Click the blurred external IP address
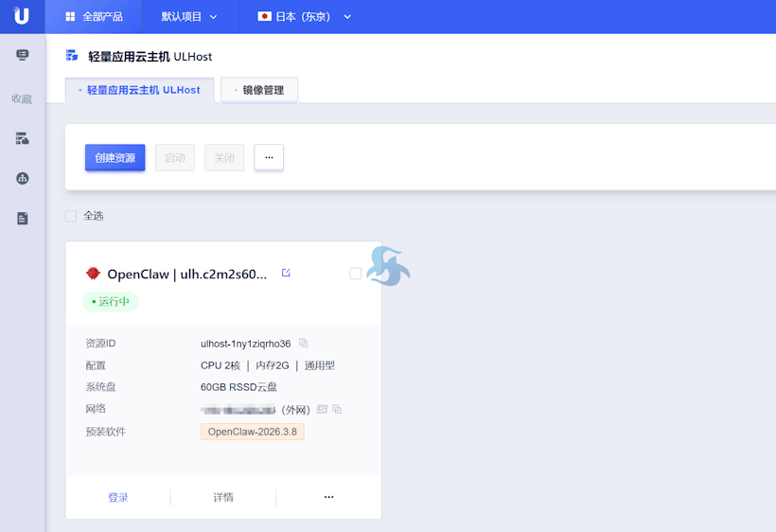776x532 pixels. click(238, 409)
